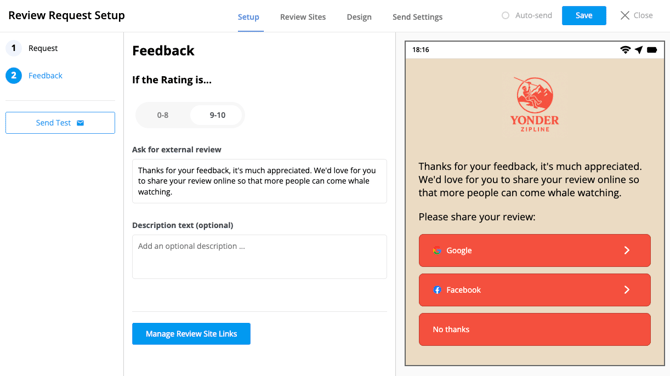Click Manage Review Site Links button
Screen dimensions: 670x376
191,334
